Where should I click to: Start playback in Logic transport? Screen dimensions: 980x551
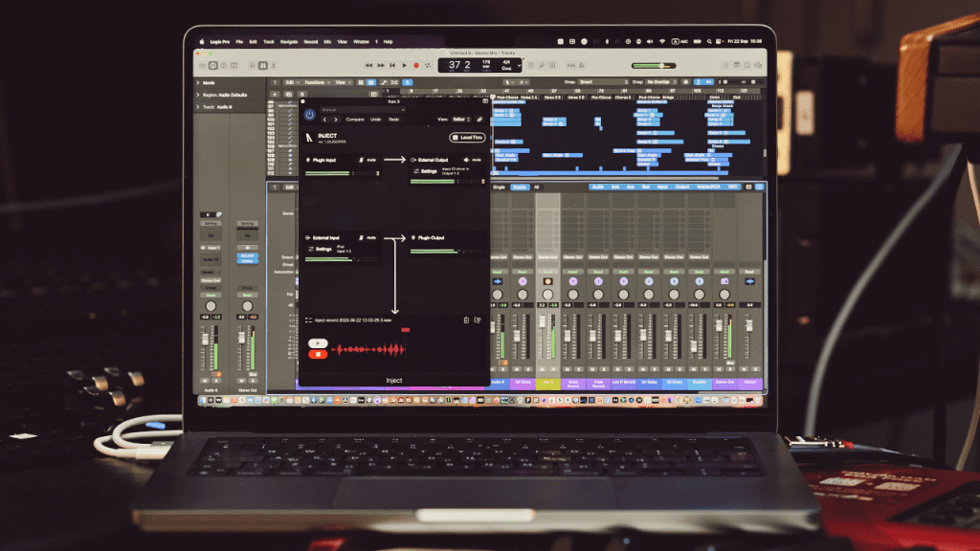click(405, 65)
